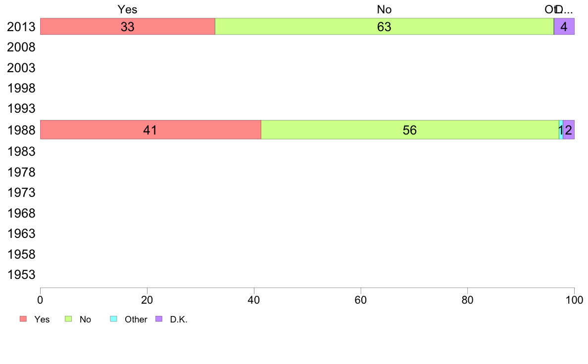
Task: Click the 60 tick on x-axis
Action: [x=361, y=300]
